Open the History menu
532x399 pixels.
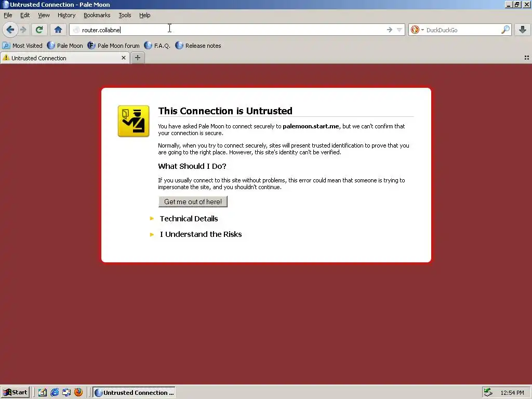coord(66,15)
